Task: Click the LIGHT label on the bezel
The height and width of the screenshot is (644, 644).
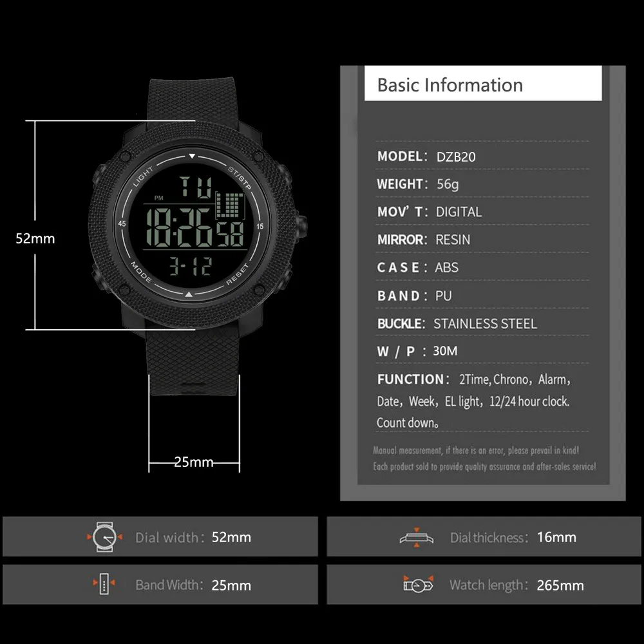Action: click(143, 176)
